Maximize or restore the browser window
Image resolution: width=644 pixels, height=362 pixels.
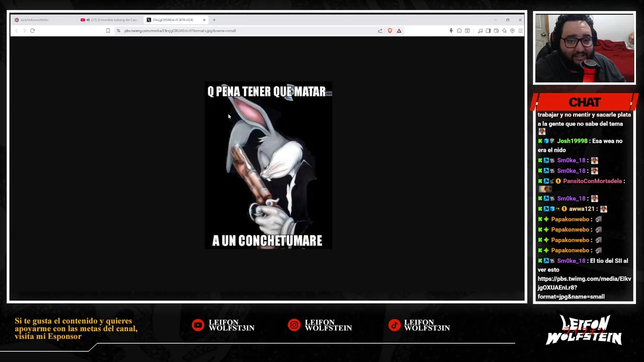click(508, 20)
